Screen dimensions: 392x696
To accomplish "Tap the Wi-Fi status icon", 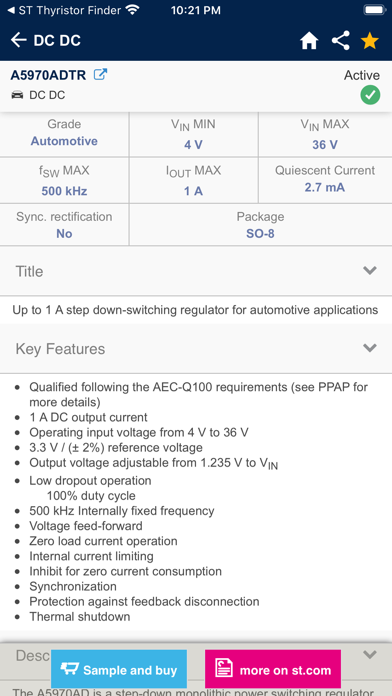I will click(x=132, y=10).
